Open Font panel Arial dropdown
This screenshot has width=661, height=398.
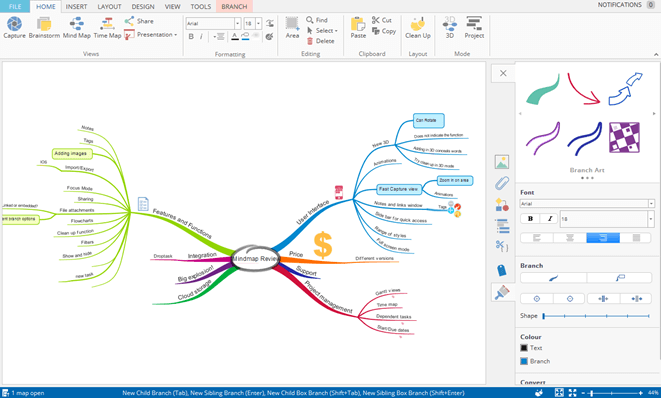(x=651, y=204)
